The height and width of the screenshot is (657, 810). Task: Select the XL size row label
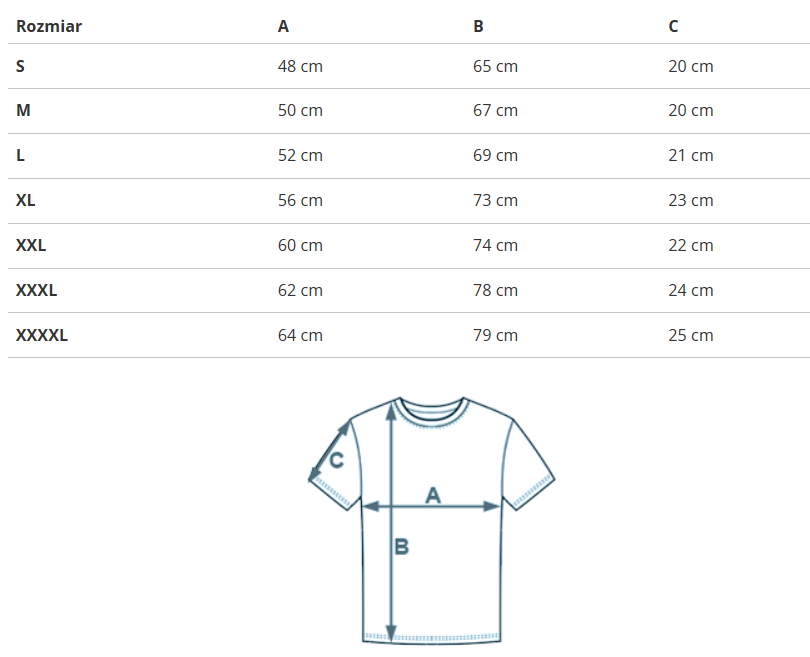[x=26, y=200]
